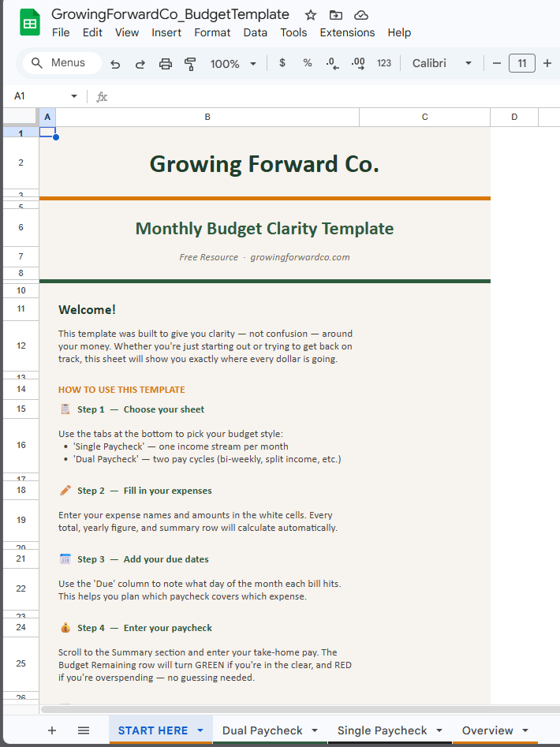Viewport: 560px width, 747px height.
Task: Open the Help menu
Action: point(399,32)
